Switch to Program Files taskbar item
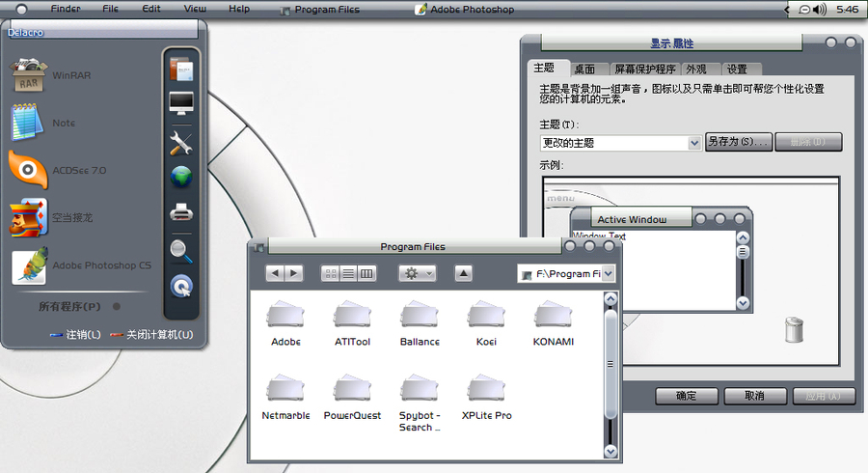The width and height of the screenshot is (868, 473). pyautogui.click(x=320, y=10)
